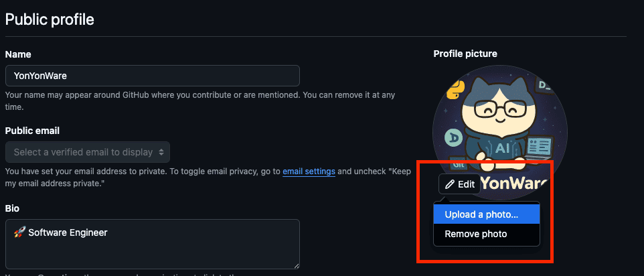Click the AI text on the avatar

[x=502, y=147]
